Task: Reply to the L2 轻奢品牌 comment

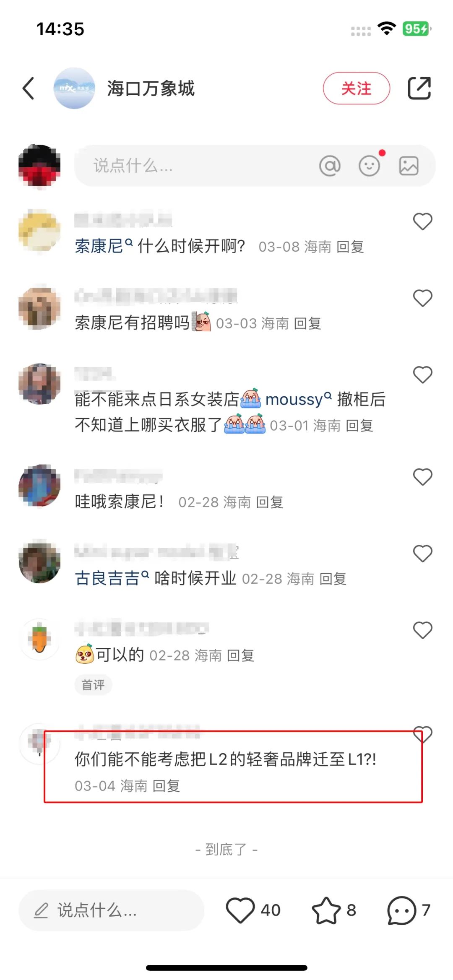Action: click(167, 786)
